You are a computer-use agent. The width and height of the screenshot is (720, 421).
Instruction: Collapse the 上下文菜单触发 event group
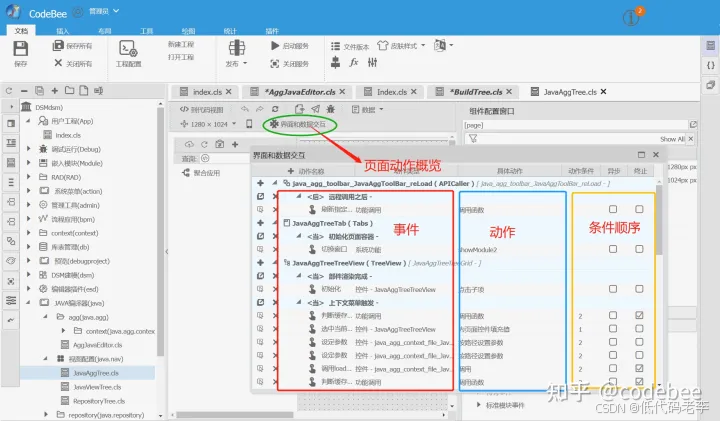[x=299, y=303]
